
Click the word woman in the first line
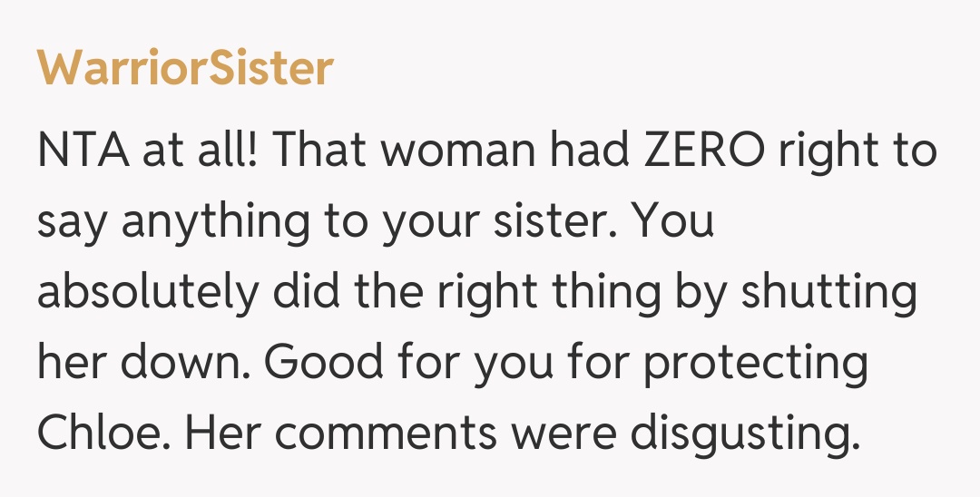tap(459, 150)
